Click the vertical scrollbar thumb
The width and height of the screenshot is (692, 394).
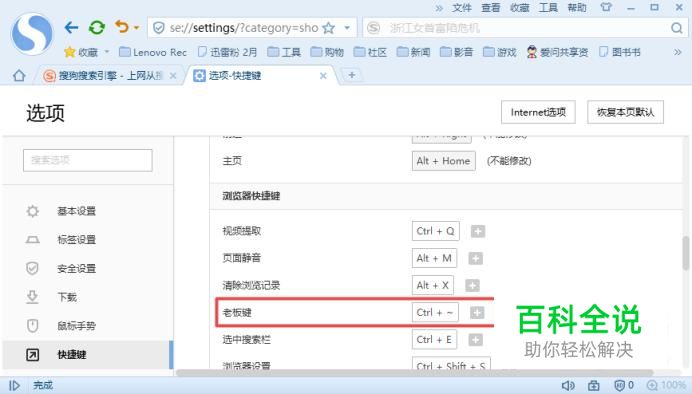coord(686,253)
